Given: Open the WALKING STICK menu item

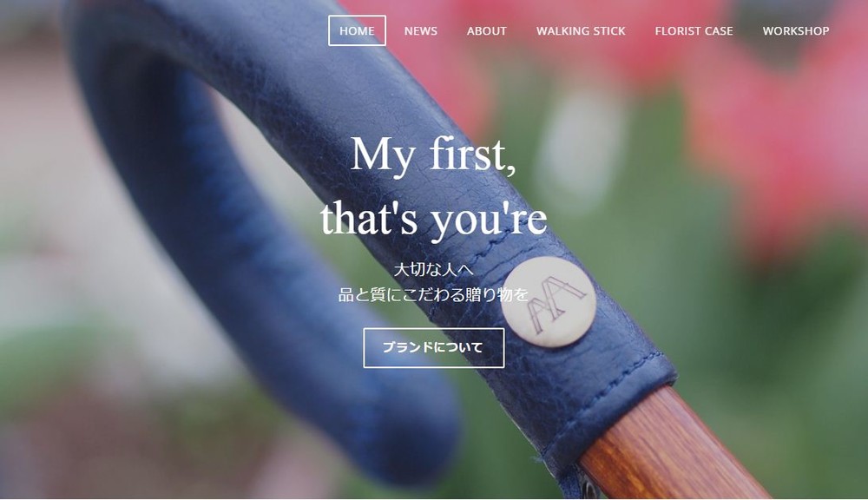Looking at the screenshot, I should pos(581,31).
